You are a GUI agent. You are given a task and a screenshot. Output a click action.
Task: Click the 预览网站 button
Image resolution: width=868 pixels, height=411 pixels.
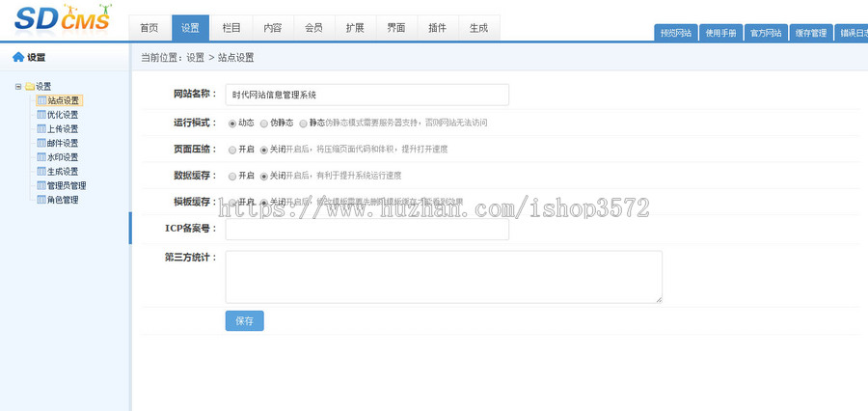tap(676, 33)
